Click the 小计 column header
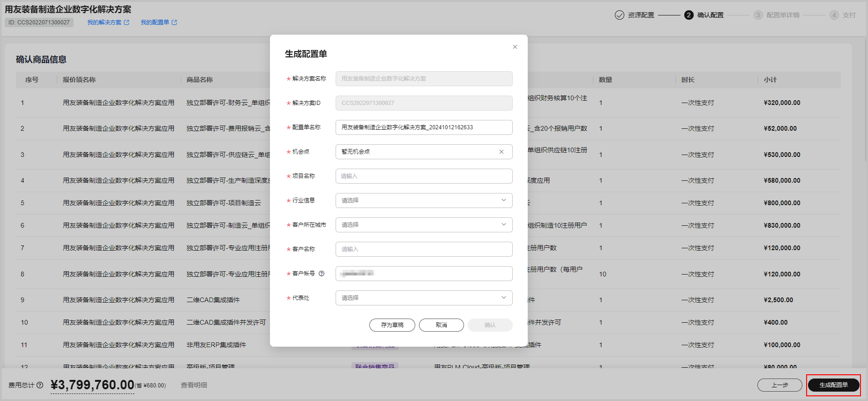868x401 pixels. tap(771, 80)
